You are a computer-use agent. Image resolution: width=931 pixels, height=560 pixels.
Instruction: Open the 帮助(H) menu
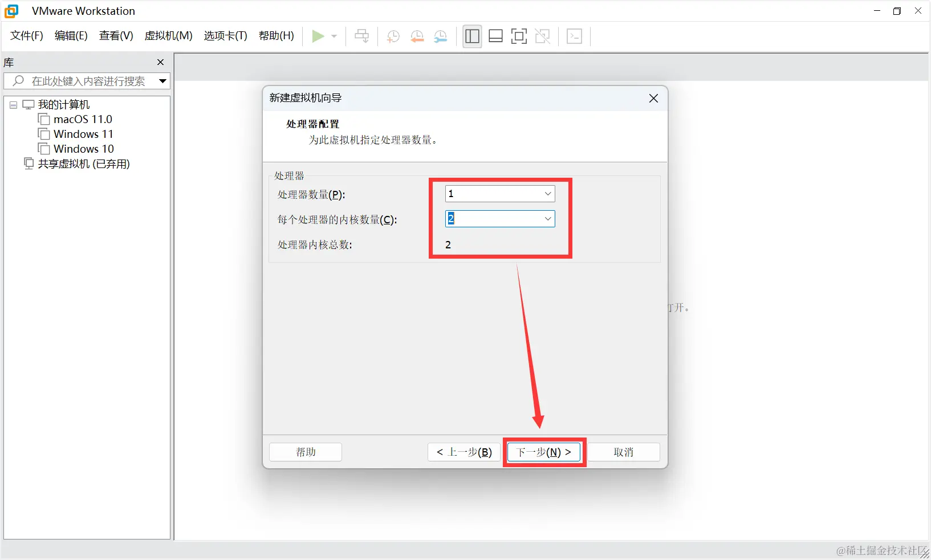tap(277, 36)
